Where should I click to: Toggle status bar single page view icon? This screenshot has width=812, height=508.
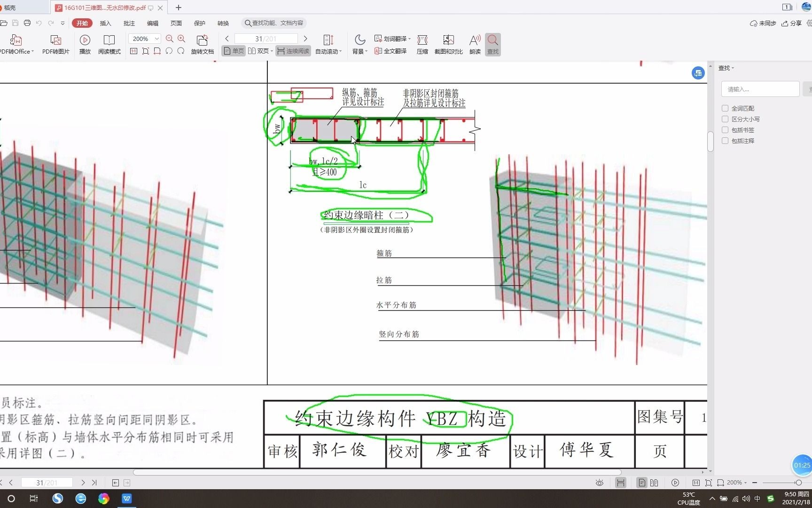pyautogui.click(x=642, y=483)
